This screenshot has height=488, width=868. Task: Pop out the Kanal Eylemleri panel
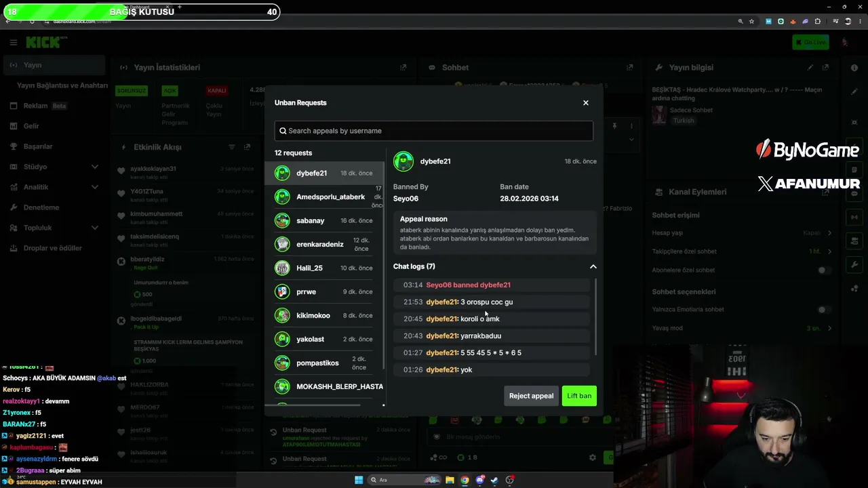point(825,192)
